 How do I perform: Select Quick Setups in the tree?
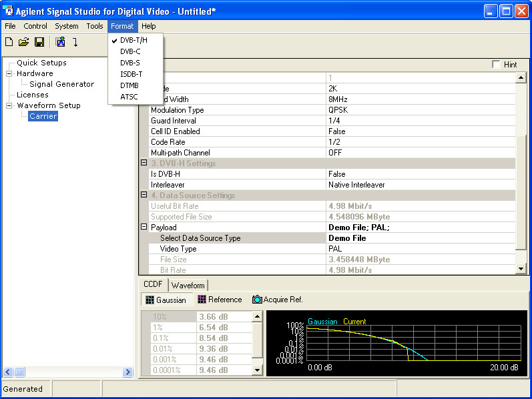pyautogui.click(x=41, y=63)
